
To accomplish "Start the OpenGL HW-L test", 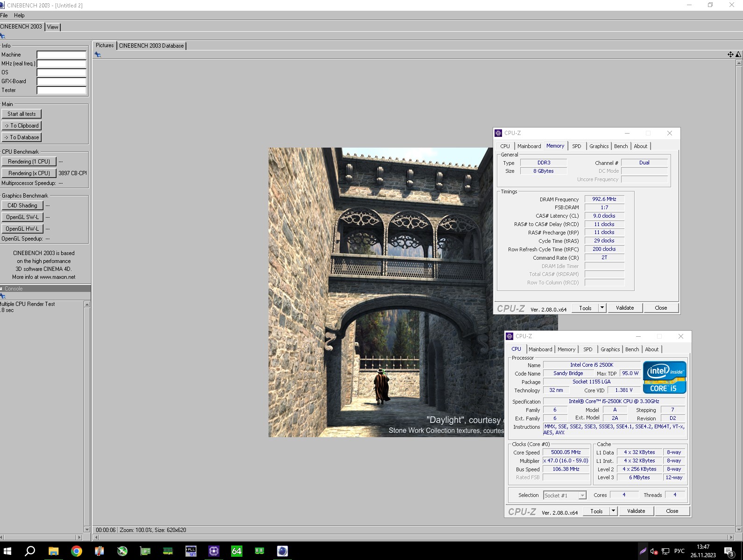I will point(22,229).
